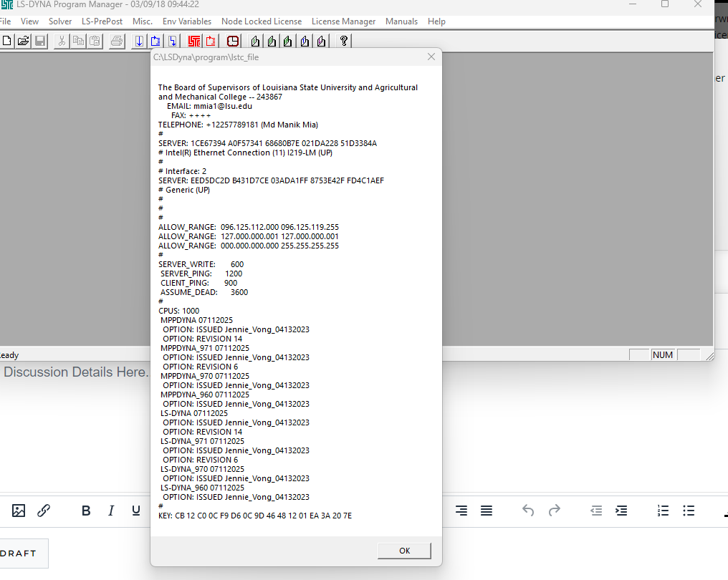
Task: Click the SERVER_PING: 1200 line
Action: click(201, 274)
